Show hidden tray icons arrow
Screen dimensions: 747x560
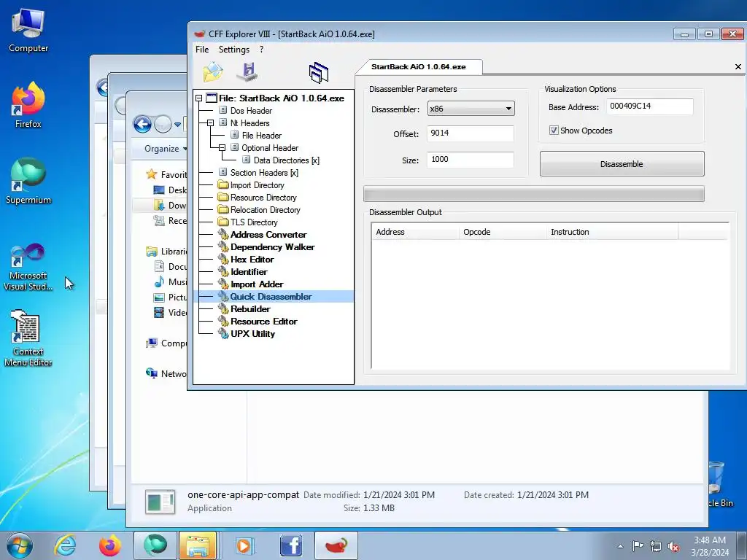[x=620, y=547]
